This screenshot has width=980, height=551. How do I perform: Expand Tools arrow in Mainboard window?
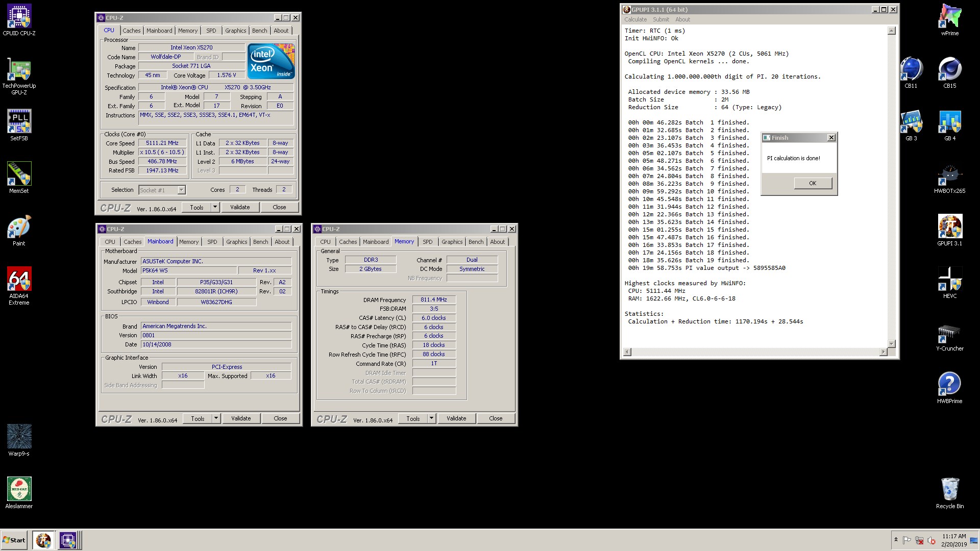216,418
